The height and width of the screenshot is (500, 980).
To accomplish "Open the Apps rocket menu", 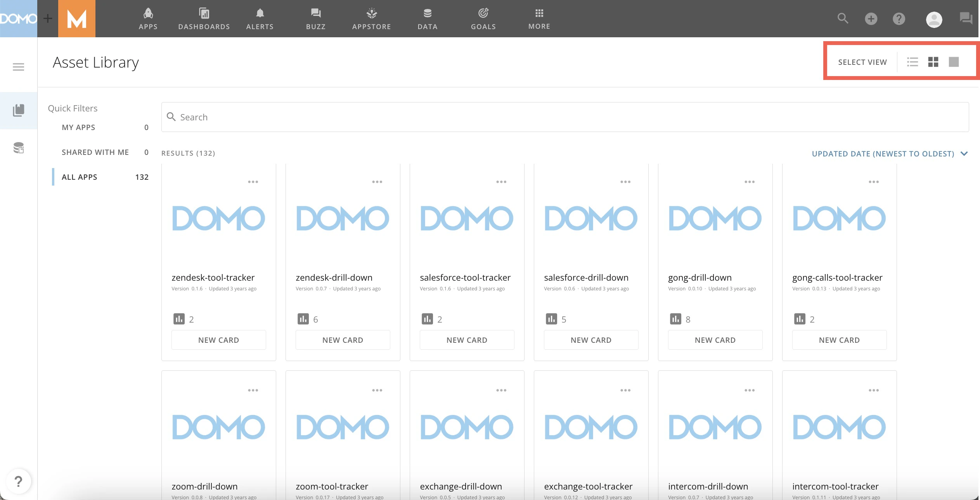I will 148,19.
